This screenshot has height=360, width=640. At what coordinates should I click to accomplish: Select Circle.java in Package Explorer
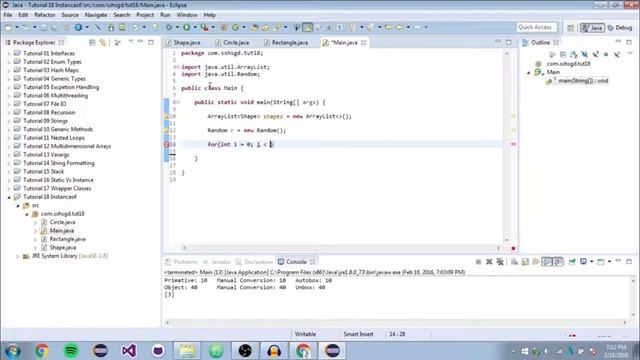point(62,222)
